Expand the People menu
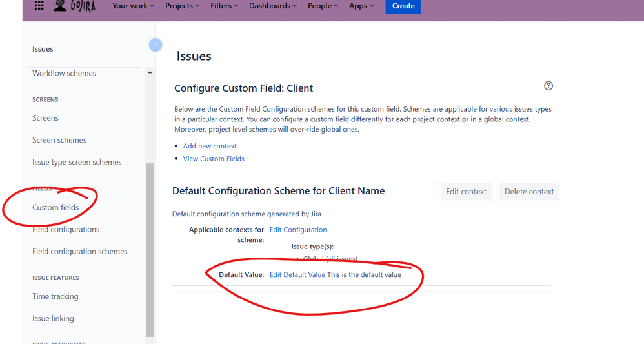644x344 pixels. [323, 6]
